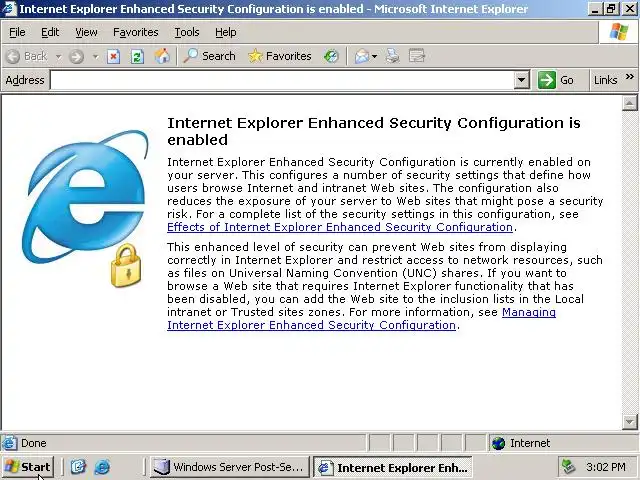The width and height of the screenshot is (640, 480).
Task: Open the Search pane from the toolbar
Action: 209,56
